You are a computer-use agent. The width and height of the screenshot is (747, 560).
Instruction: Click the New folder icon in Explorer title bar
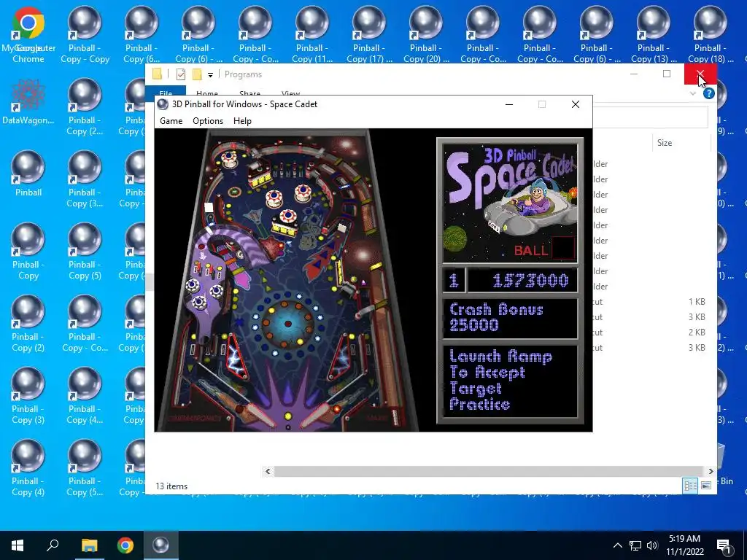tap(197, 74)
